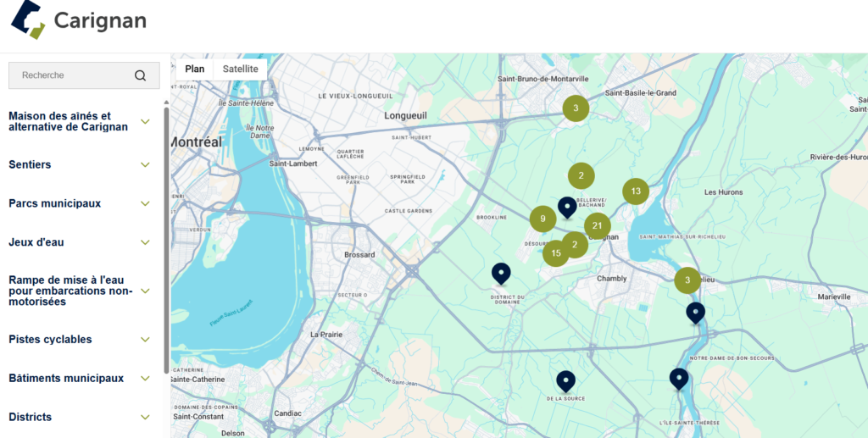Click the map pin near District du Domaine
Viewport: 868px width, 438px height.
(x=501, y=274)
